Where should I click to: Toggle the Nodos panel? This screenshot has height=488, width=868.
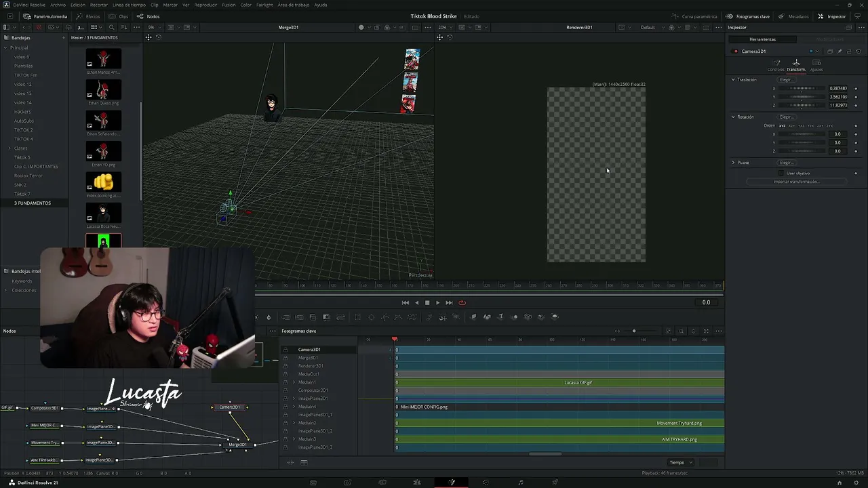149,16
